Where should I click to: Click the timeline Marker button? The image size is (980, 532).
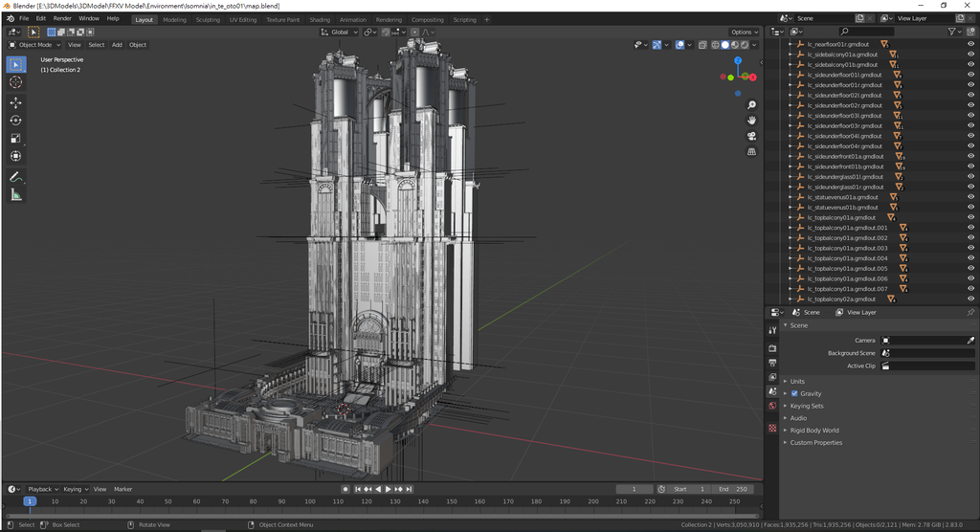tap(123, 490)
